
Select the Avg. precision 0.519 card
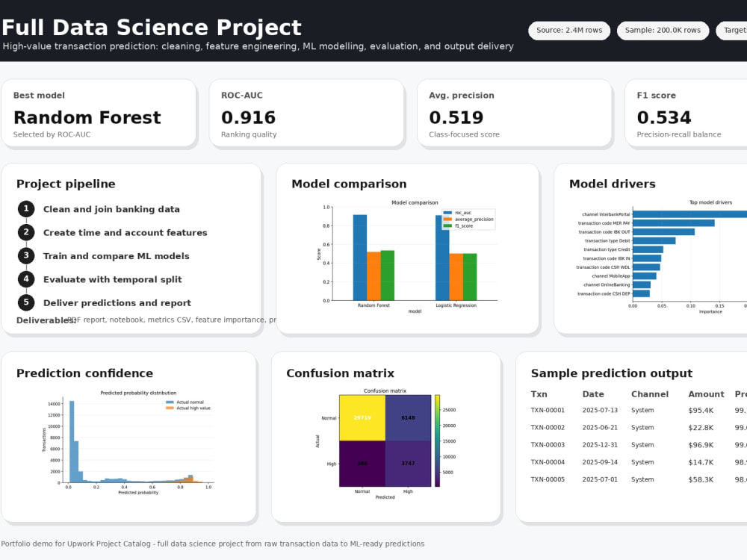click(x=514, y=113)
